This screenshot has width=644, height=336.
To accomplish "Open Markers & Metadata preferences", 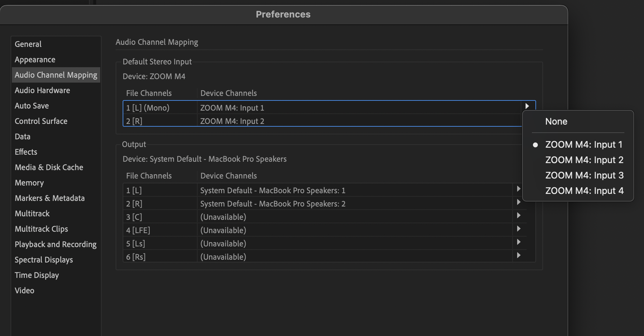I will pos(50,198).
